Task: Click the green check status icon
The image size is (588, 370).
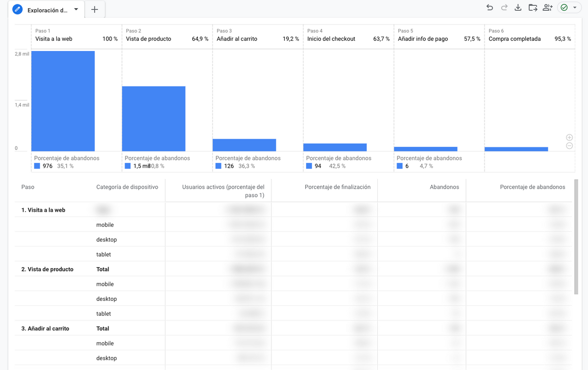Action: tap(564, 7)
